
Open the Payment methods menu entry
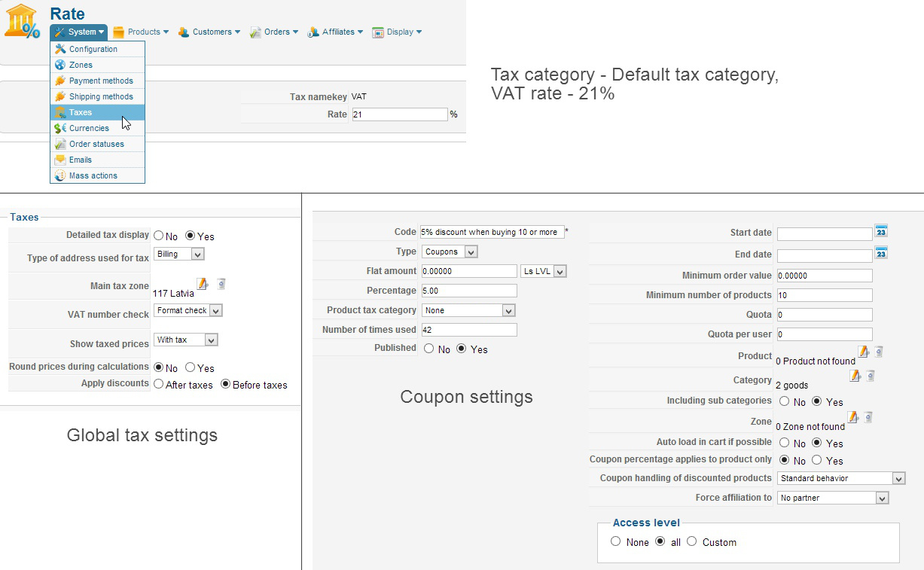click(x=101, y=81)
